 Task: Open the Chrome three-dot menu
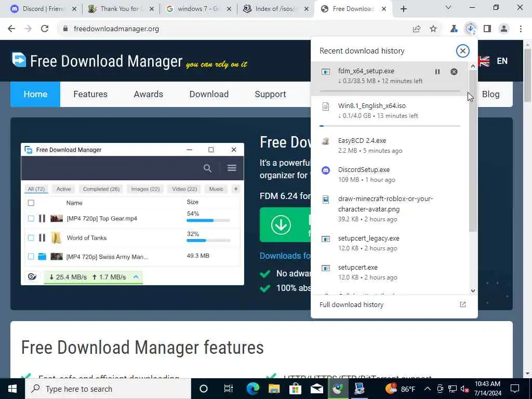pyautogui.click(x=521, y=29)
